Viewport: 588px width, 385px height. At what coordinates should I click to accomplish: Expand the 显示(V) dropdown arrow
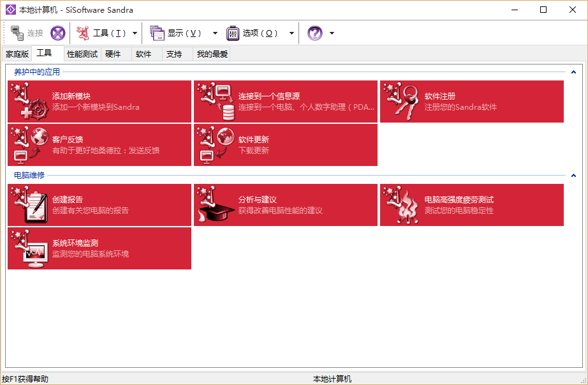click(215, 33)
